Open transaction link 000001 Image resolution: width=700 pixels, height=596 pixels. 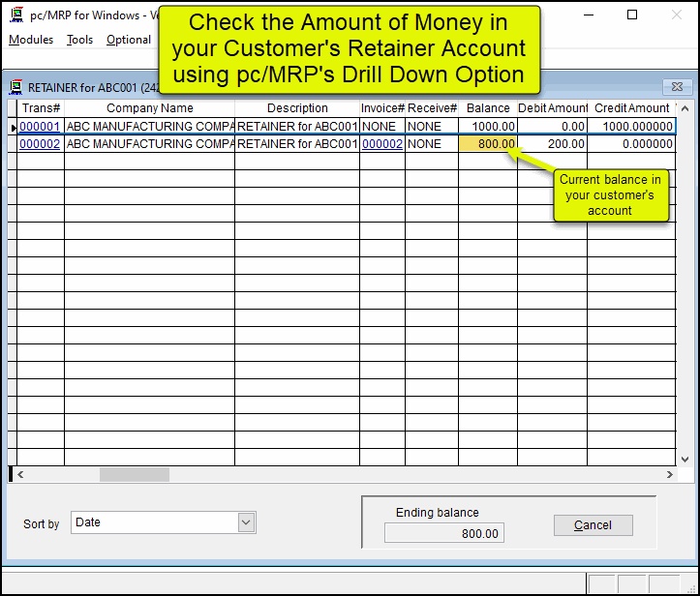(x=40, y=126)
